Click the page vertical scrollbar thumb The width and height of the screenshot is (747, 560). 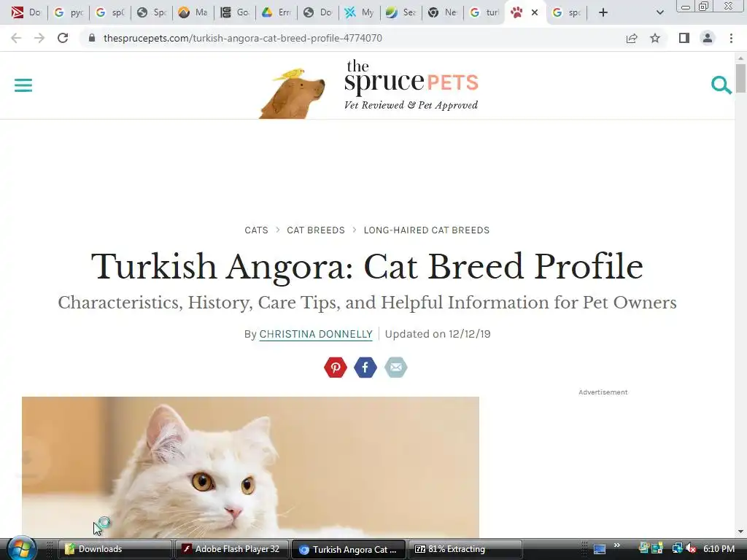(740, 79)
